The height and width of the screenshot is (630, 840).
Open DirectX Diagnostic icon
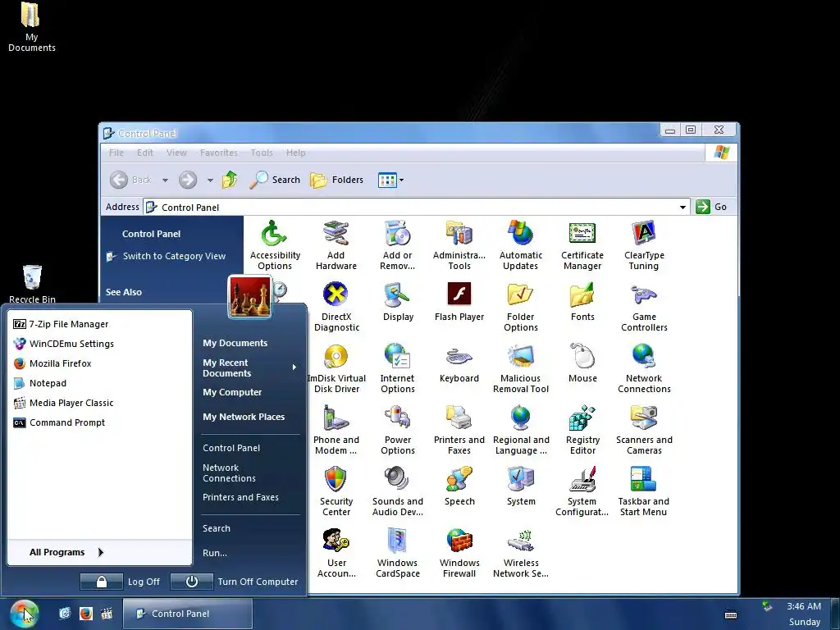click(x=336, y=307)
